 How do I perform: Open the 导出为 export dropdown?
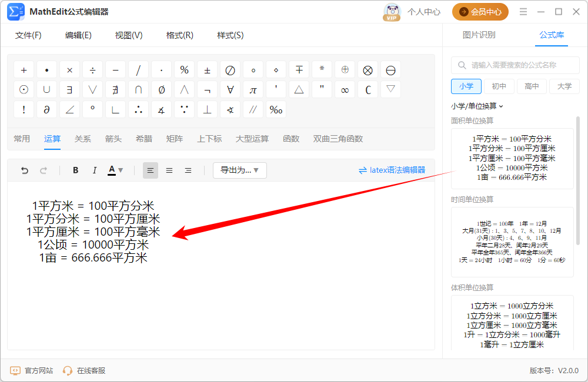(240, 170)
